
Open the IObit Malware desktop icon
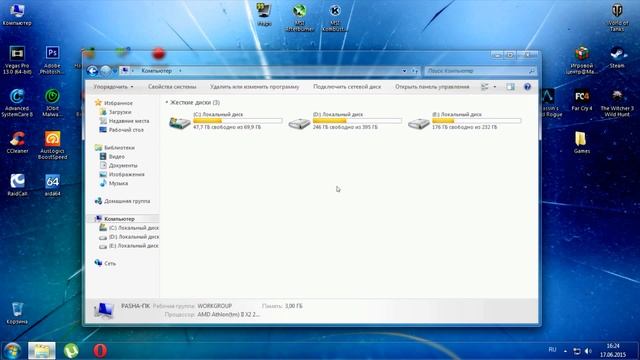click(52, 103)
